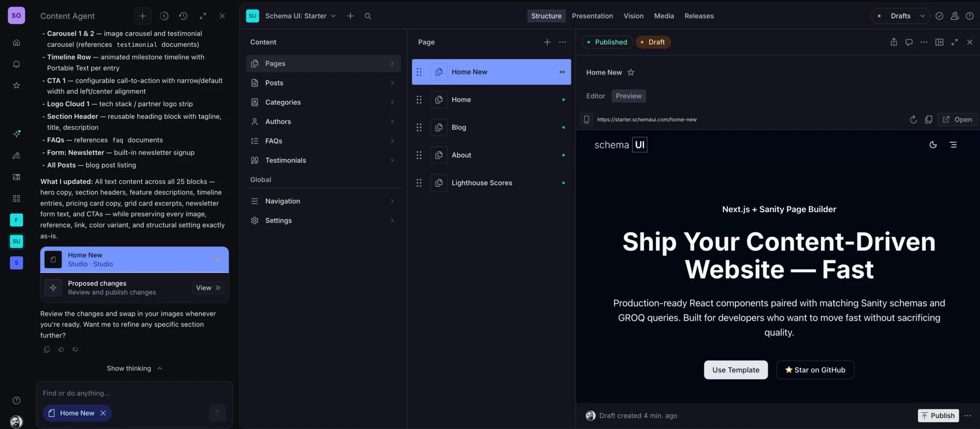This screenshot has width=980, height=429.
Task: Open document share icon
Action: click(894, 42)
